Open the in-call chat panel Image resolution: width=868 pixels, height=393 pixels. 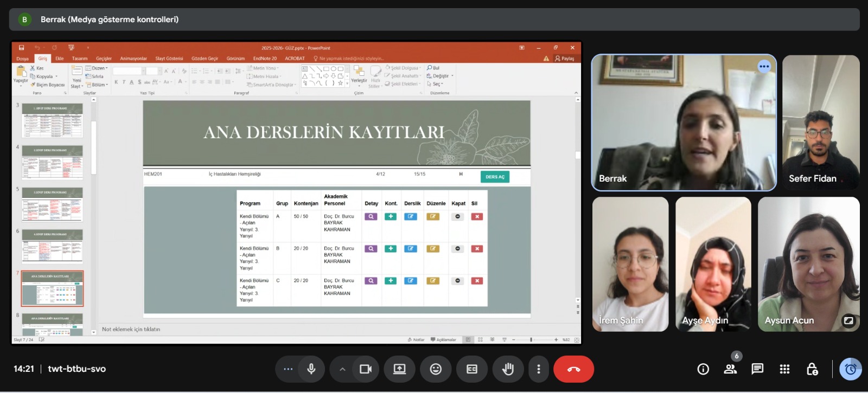[x=757, y=369]
